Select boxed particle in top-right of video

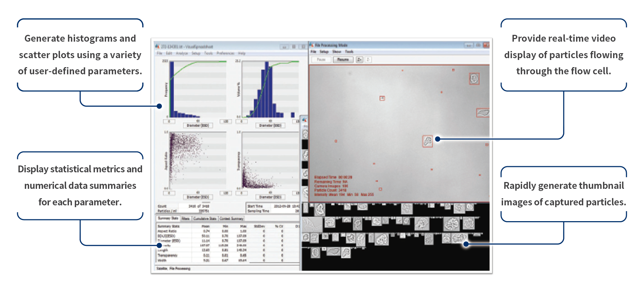(474, 79)
